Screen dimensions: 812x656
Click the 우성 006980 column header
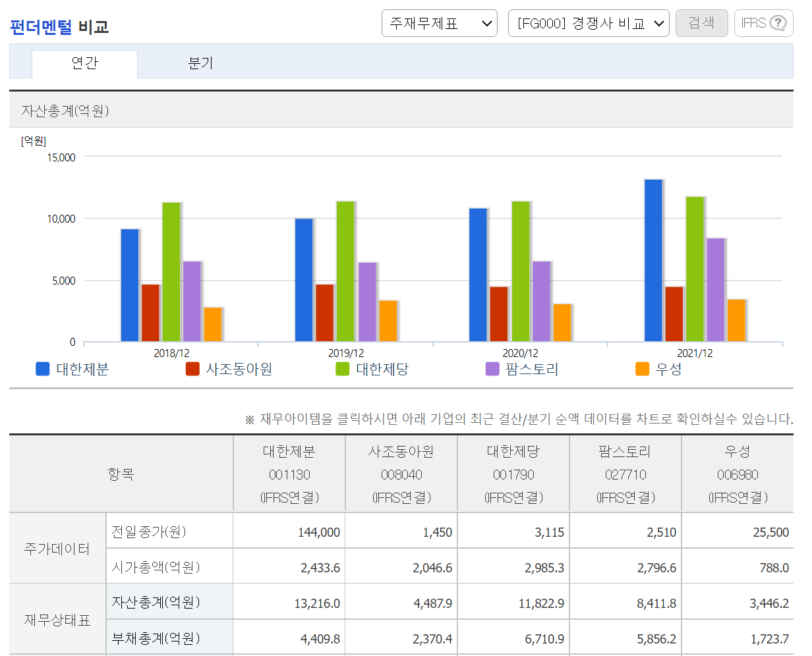[x=738, y=474]
